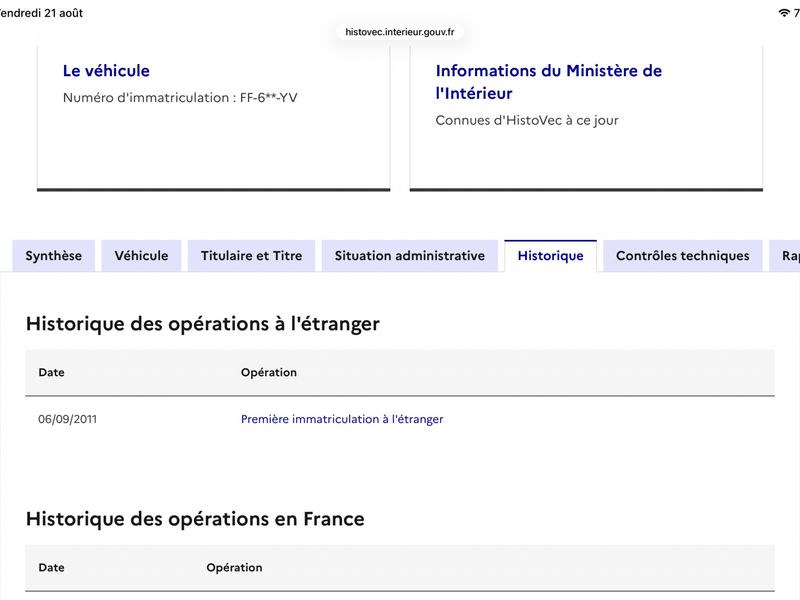
Task: Switch to Contrôles techniques tab
Action: click(x=683, y=256)
